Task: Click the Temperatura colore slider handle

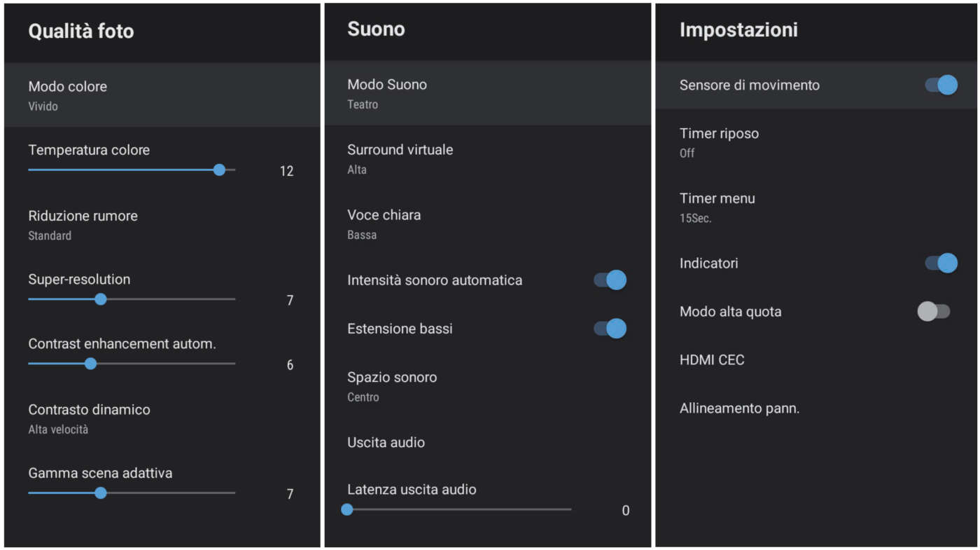Action: point(219,170)
